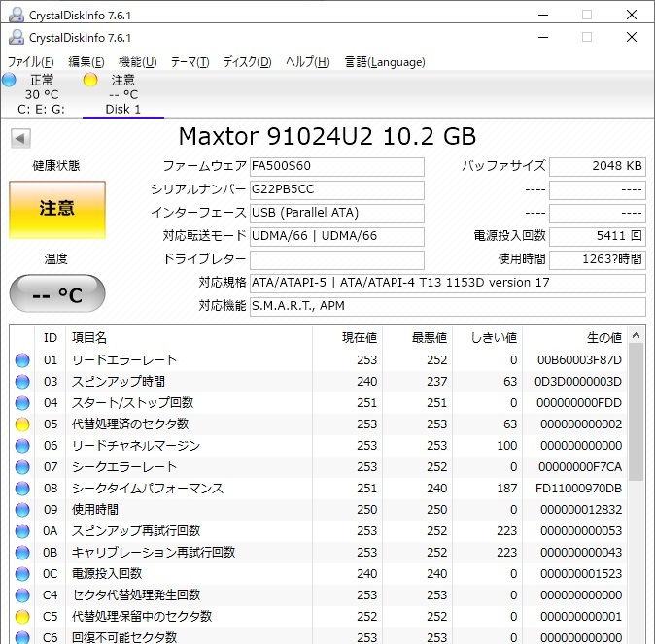Click the -- °C temperature button

coord(57,293)
